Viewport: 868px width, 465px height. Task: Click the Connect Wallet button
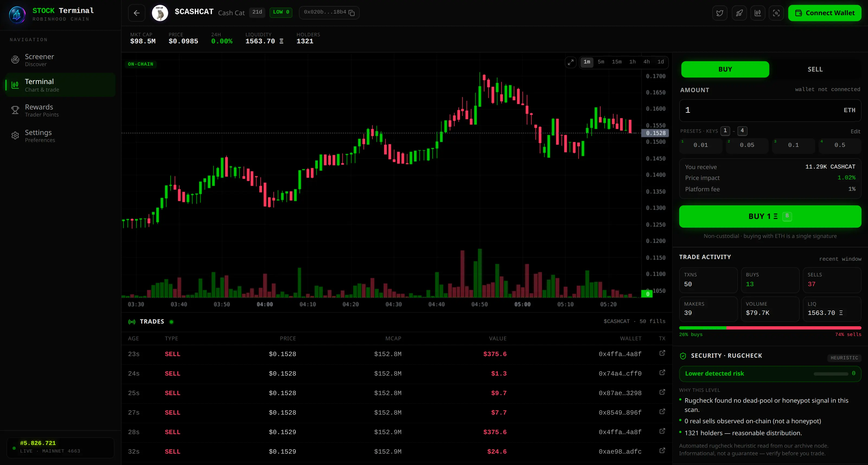(x=825, y=13)
